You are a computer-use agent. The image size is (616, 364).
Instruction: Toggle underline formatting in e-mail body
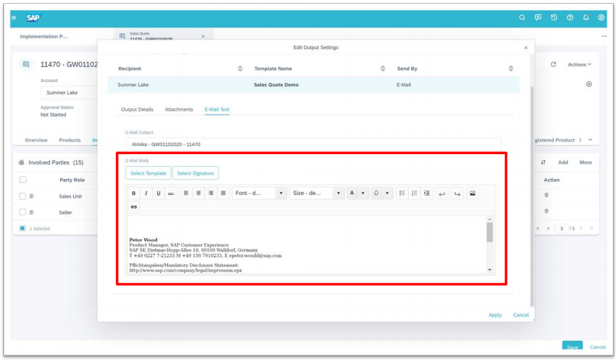pyautogui.click(x=159, y=193)
